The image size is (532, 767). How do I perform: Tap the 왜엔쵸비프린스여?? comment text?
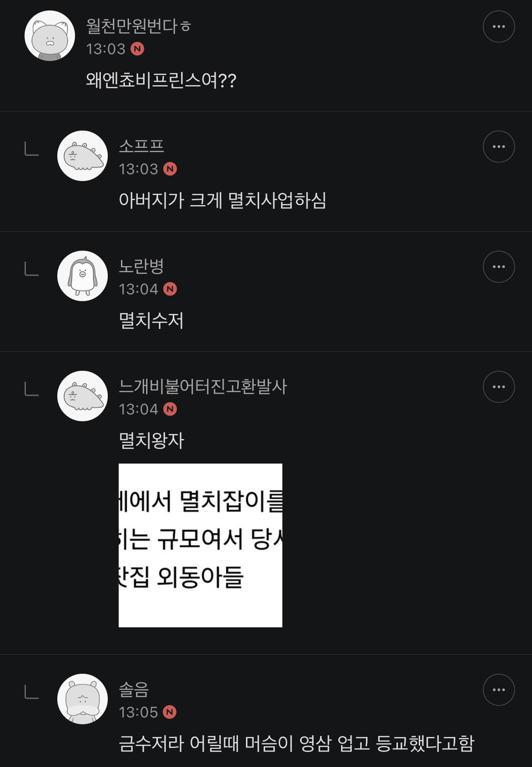point(161,80)
